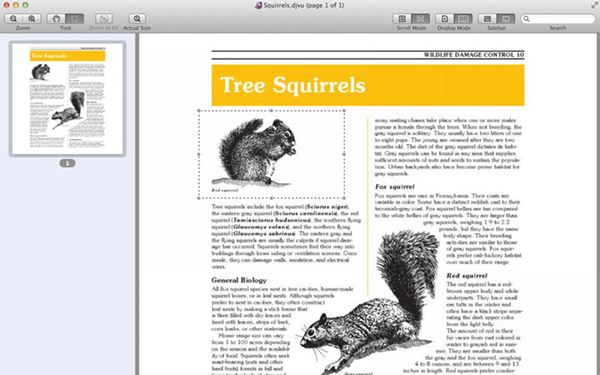Image resolution: width=600 pixels, height=375 pixels.
Task: Choose single page display mode
Action: [x=445, y=18]
